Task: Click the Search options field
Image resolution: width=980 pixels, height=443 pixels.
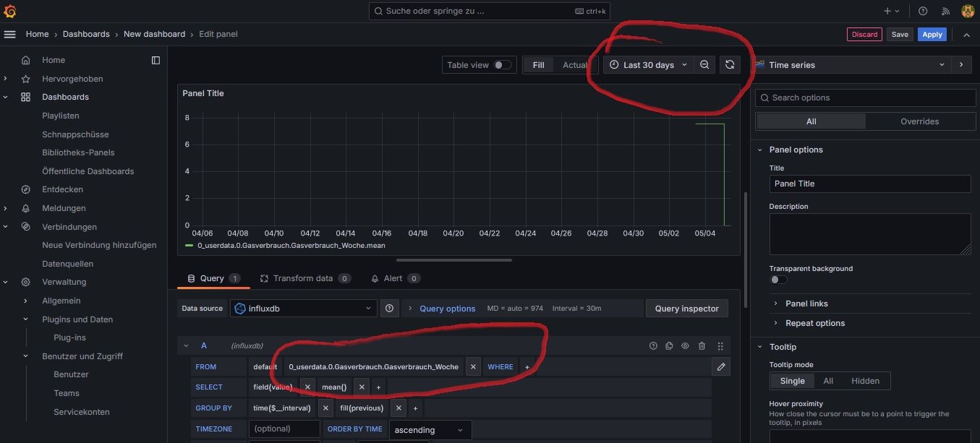Action: [x=866, y=98]
